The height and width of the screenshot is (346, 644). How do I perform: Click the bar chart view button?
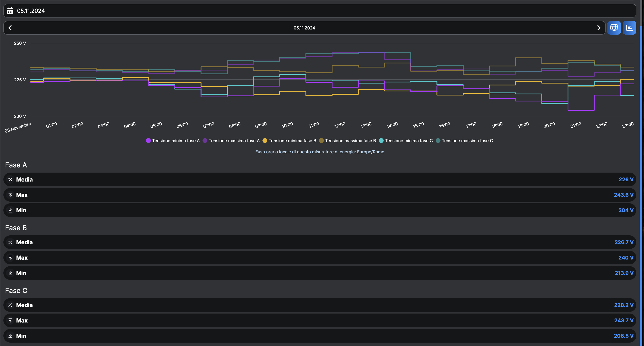(x=629, y=28)
